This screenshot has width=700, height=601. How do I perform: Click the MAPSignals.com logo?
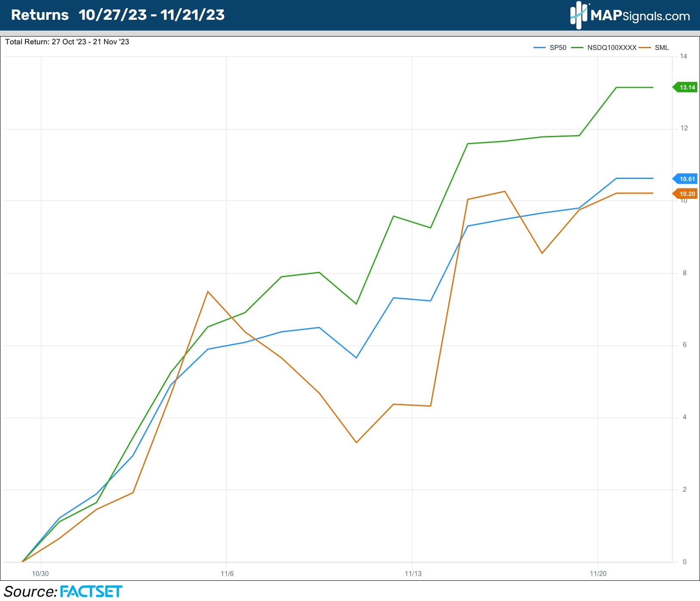point(630,15)
